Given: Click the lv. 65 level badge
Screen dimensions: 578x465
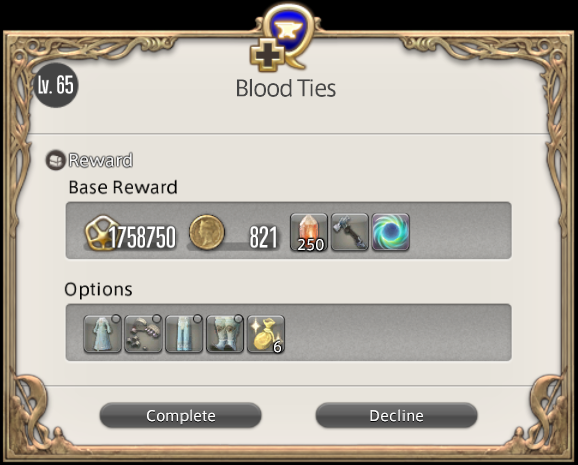Looking at the screenshot, I should point(56,85).
